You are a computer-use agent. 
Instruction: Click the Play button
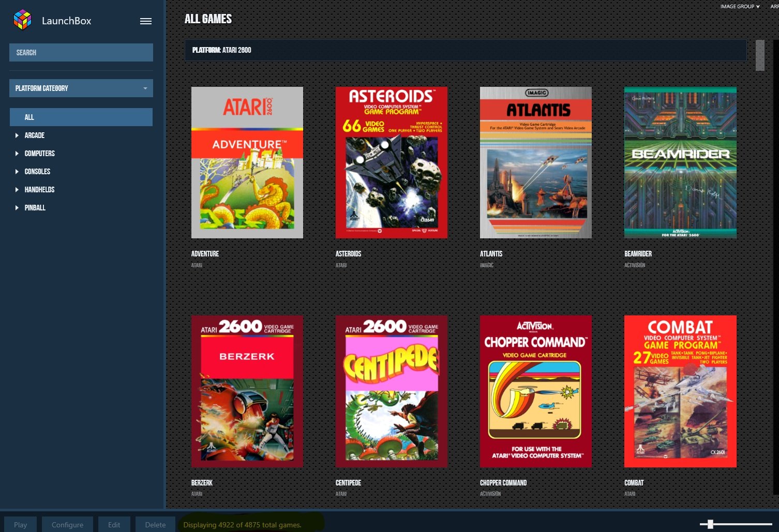(21, 524)
